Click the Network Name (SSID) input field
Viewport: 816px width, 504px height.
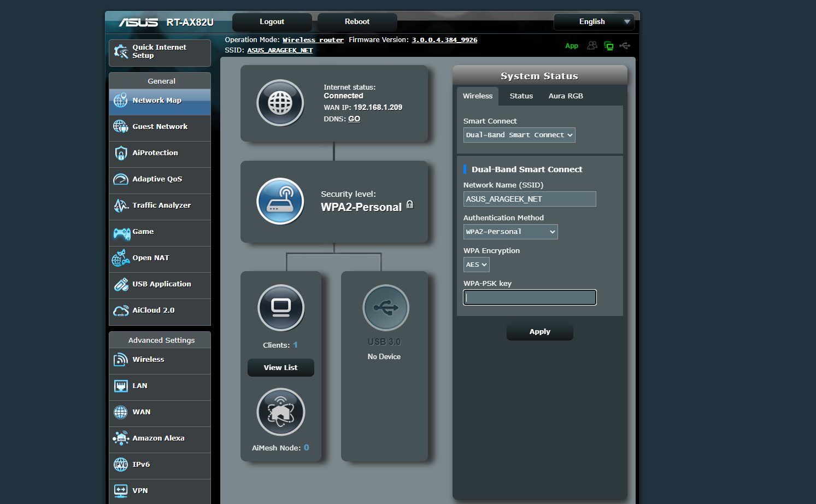(x=530, y=199)
